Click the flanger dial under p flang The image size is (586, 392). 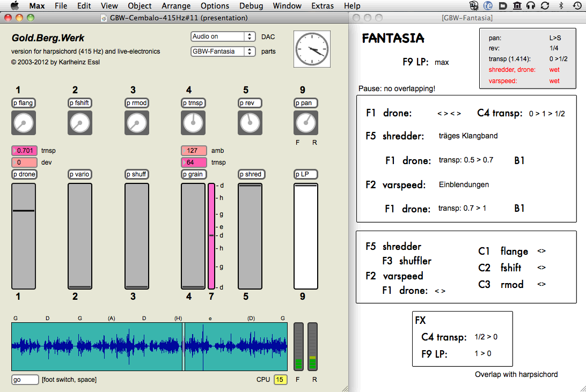[x=24, y=123]
